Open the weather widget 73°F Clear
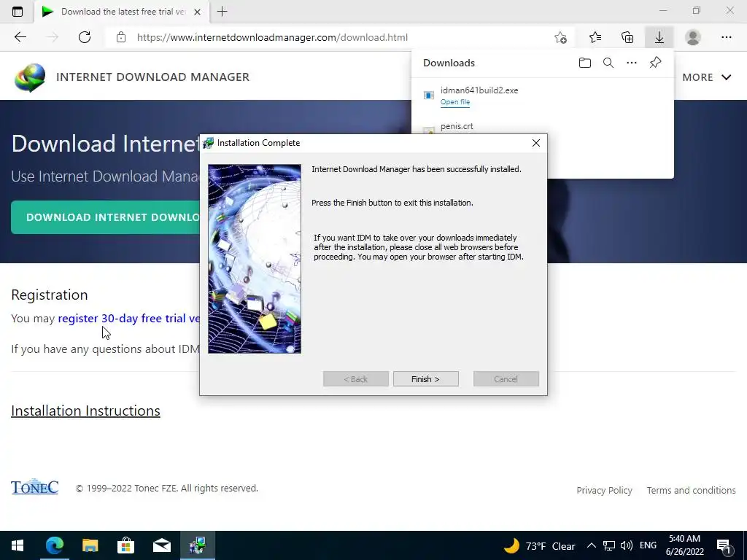Screen dimensions: 747x560 pos(540,545)
